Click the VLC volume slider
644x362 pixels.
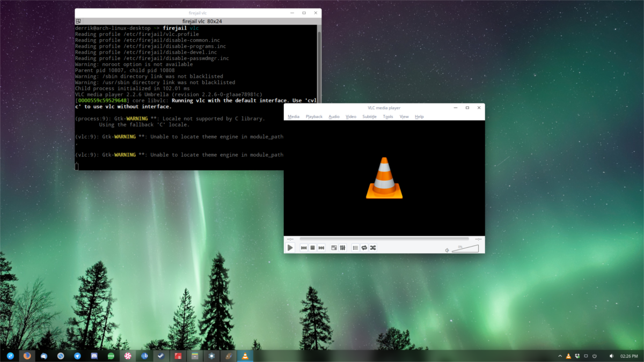click(465, 248)
